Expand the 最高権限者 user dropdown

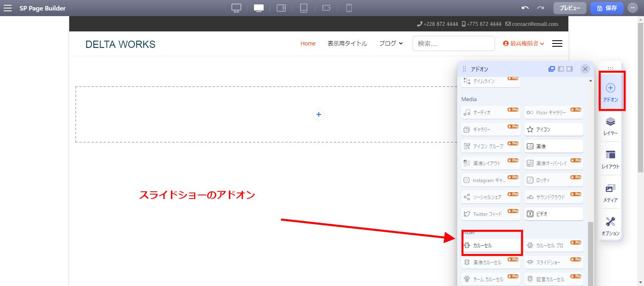click(524, 44)
